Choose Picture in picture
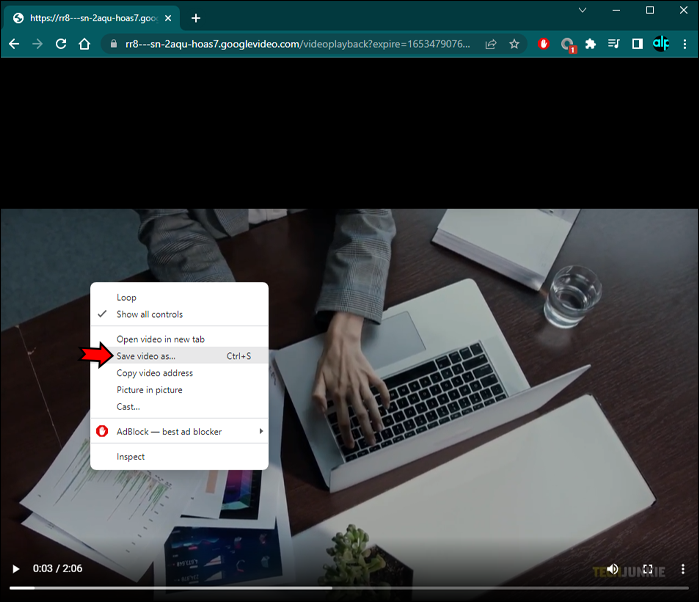 point(179,390)
